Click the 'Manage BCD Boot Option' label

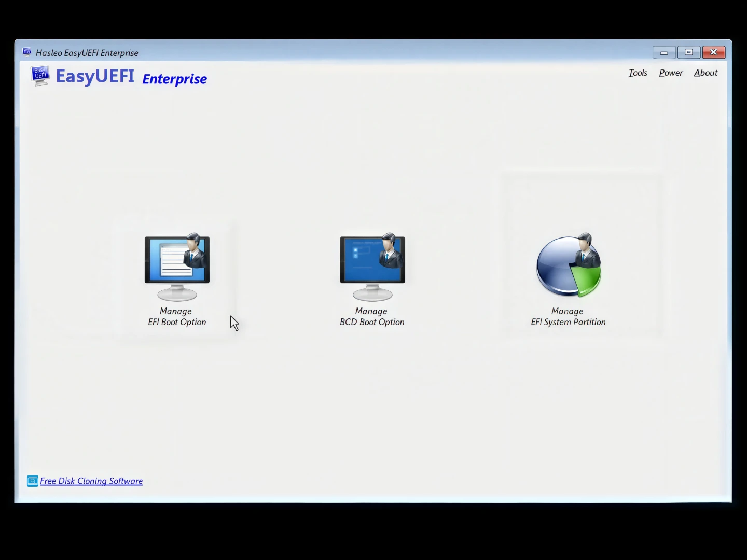click(x=372, y=316)
